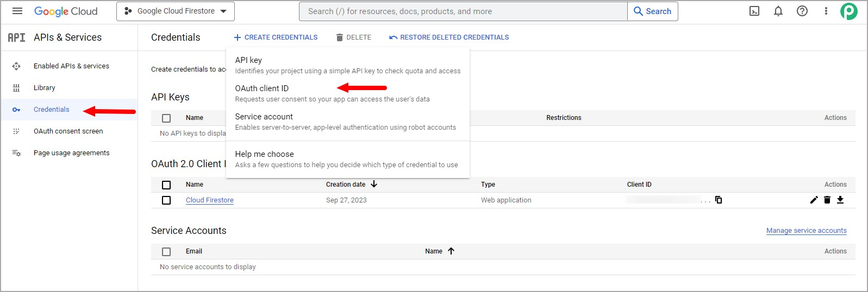
Task: Open the Google Cloud Firestore project selector
Action: pos(176,11)
